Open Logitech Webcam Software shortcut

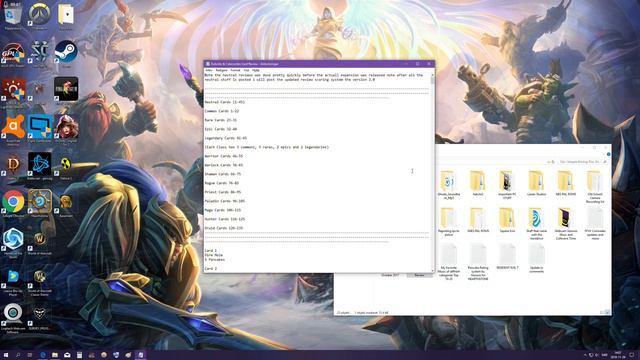(13, 316)
